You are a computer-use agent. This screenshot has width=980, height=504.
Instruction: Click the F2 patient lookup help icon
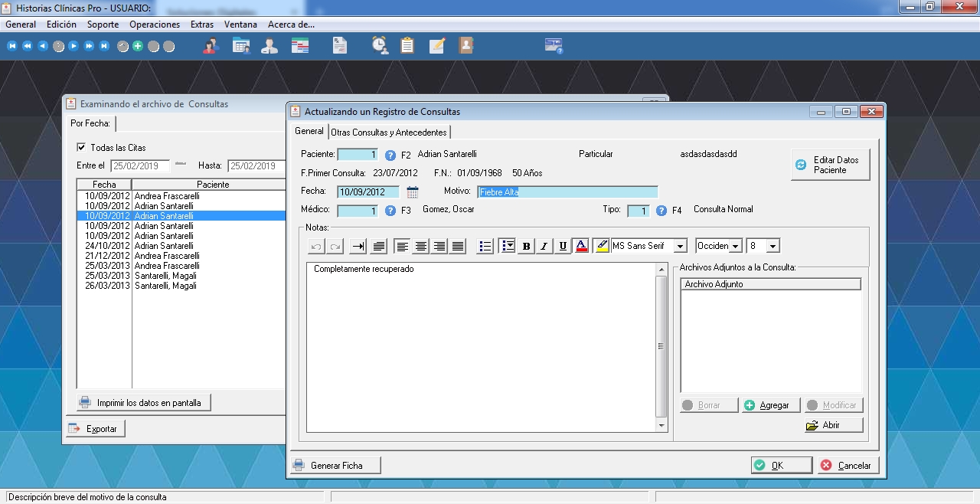390,155
